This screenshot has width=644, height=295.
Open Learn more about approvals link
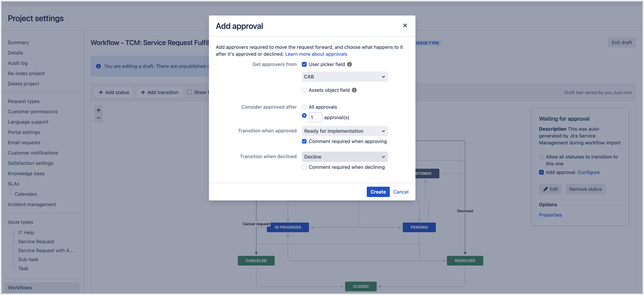pyautogui.click(x=316, y=54)
